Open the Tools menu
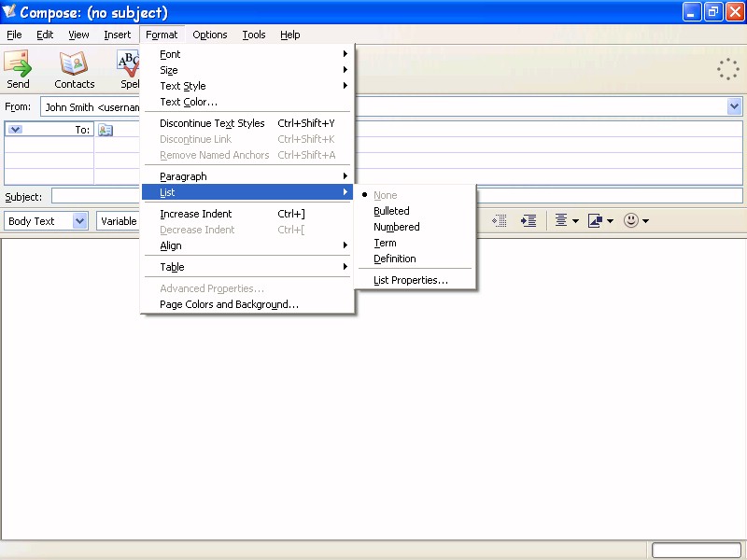This screenshot has width=747, height=560. [254, 35]
